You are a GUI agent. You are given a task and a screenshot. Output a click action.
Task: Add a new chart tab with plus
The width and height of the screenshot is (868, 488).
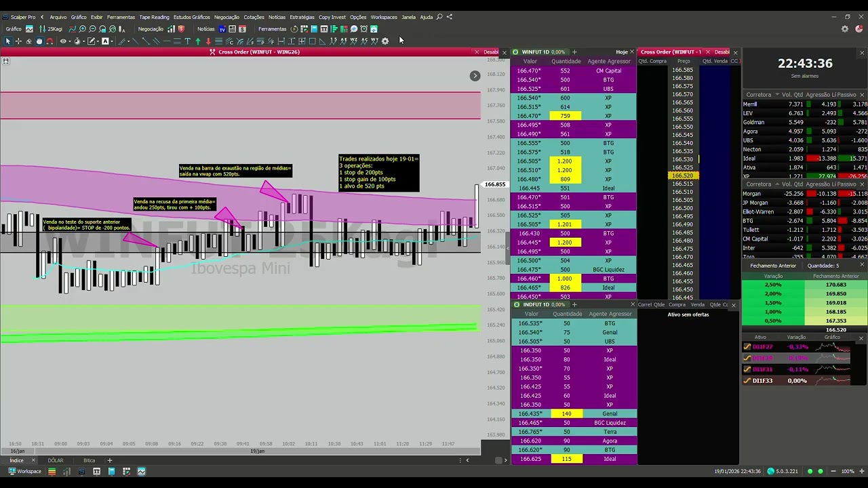click(x=109, y=460)
